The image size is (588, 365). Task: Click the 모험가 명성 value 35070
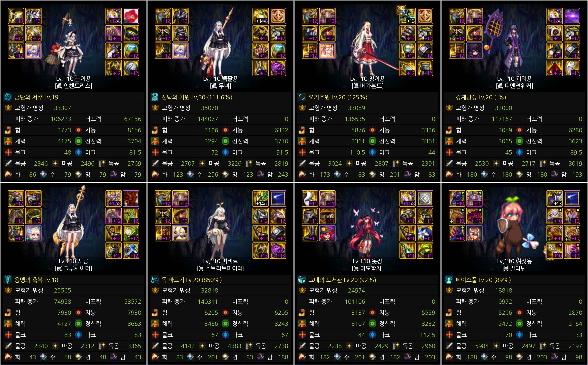(x=209, y=108)
